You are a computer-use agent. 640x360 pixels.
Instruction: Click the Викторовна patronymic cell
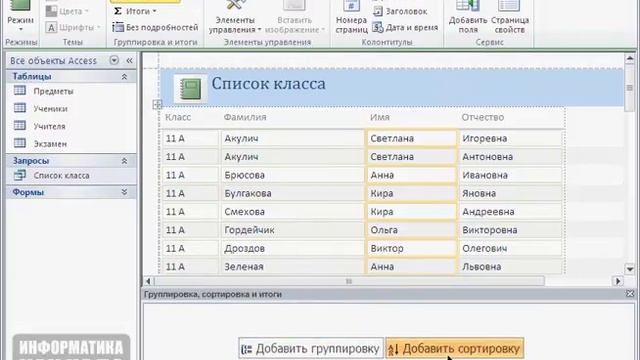511,230
